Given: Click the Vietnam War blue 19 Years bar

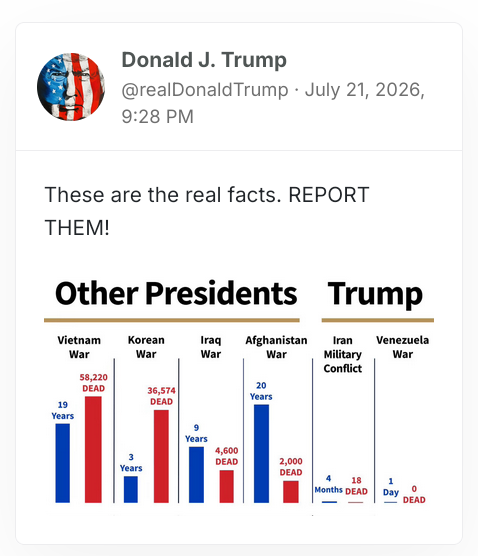Looking at the screenshot, I should click(62, 463).
